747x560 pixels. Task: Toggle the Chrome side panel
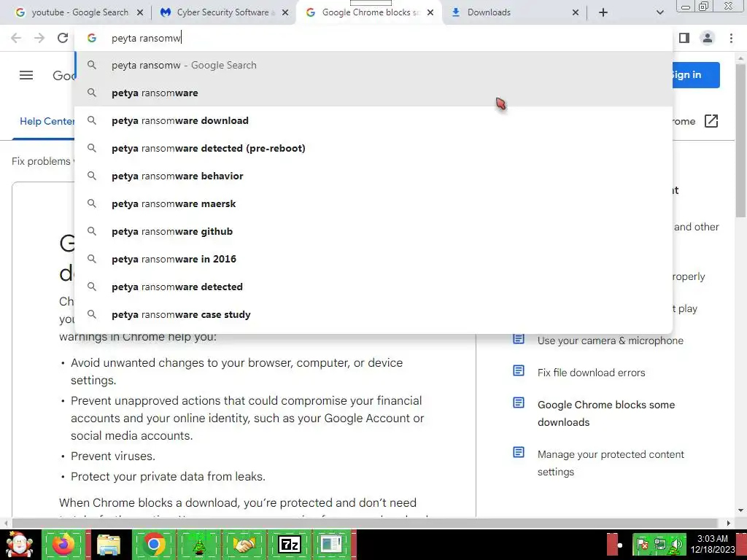(x=684, y=38)
